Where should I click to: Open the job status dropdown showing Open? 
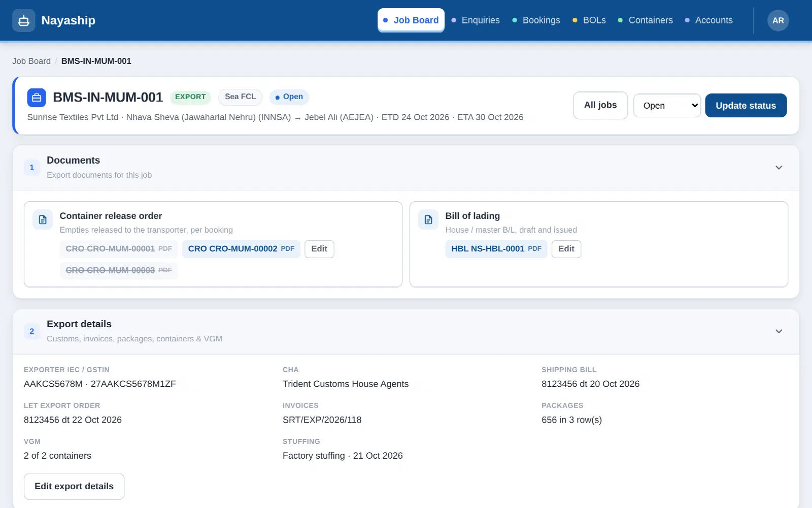coord(667,106)
